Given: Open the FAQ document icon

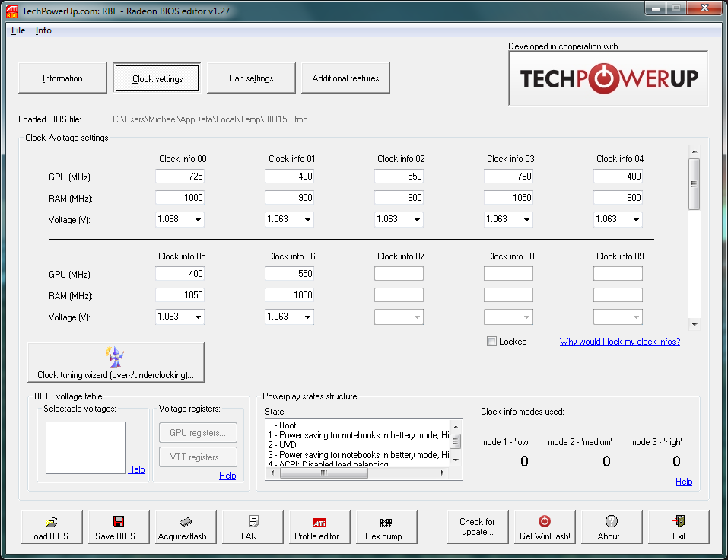Looking at the screenshot, I should [253, 521].
